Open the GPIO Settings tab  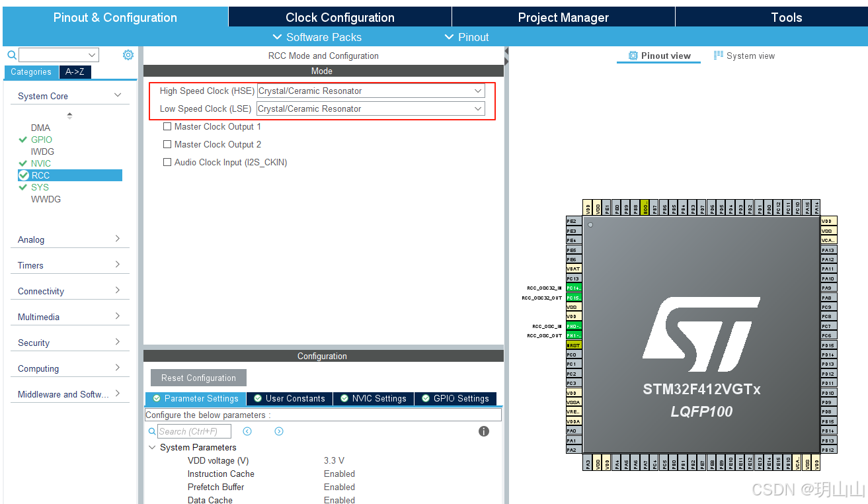(x=455, y=398)
